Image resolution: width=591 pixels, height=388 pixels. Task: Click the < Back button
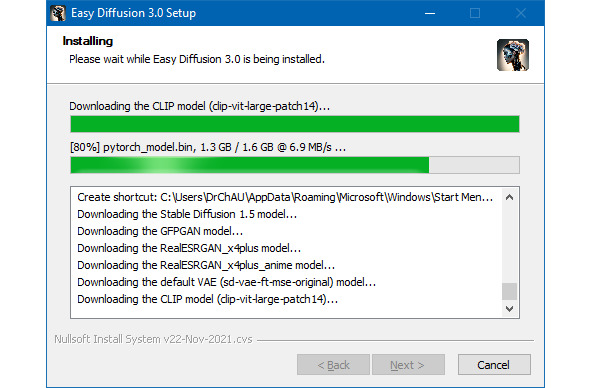click(333, 365)
